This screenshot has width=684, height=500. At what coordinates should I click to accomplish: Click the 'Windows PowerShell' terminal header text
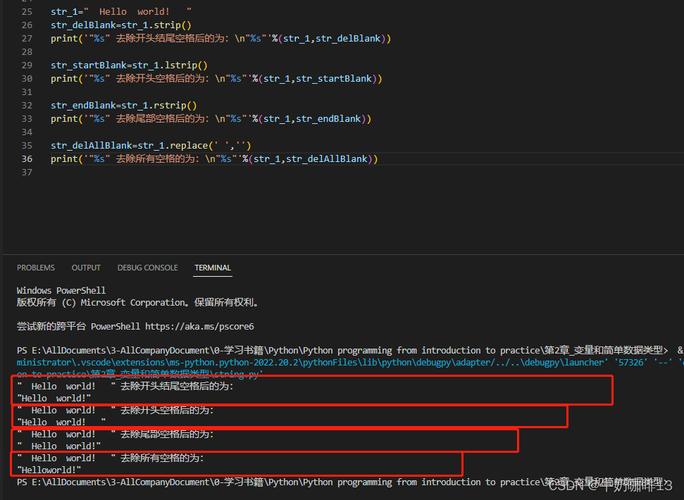(x=61, y=291)
